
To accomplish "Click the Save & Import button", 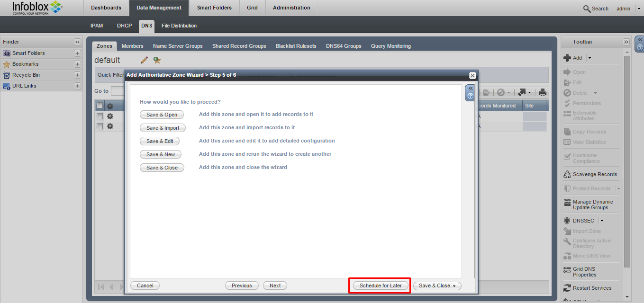I will click(163, 128).
